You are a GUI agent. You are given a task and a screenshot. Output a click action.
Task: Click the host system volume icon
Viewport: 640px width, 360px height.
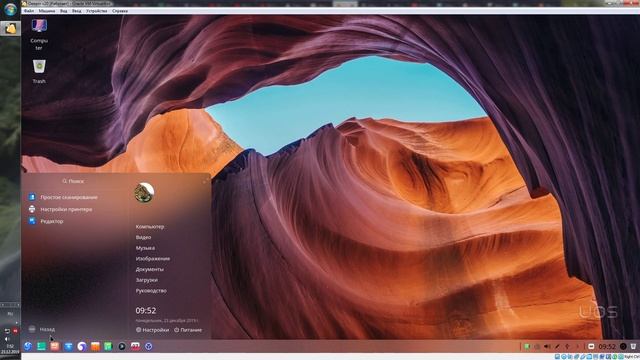point(7,339)
